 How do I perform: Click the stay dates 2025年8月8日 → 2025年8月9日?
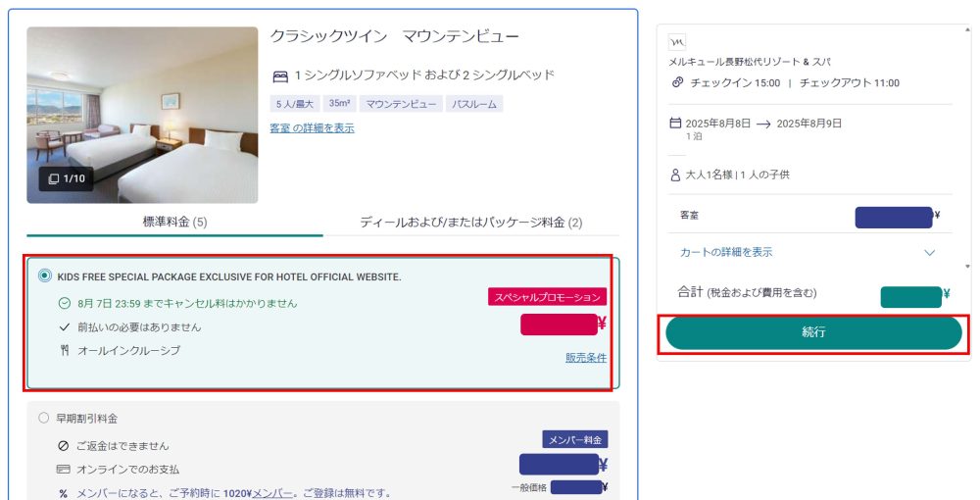point(763,124)
